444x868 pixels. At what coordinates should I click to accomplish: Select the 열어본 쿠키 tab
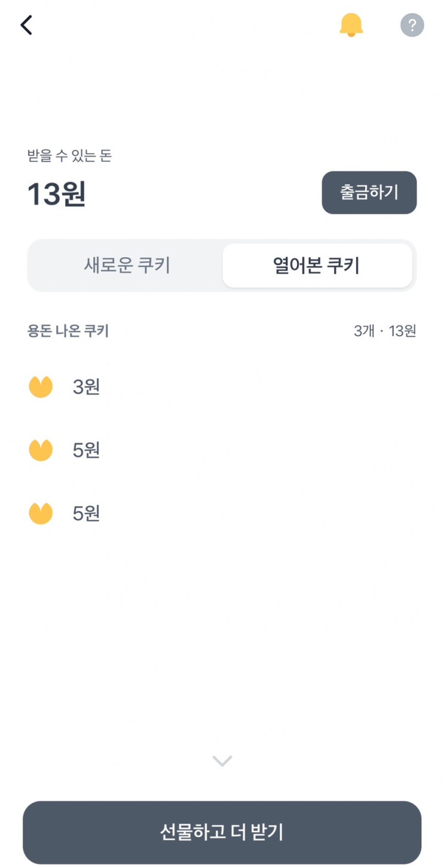point(317,266)
